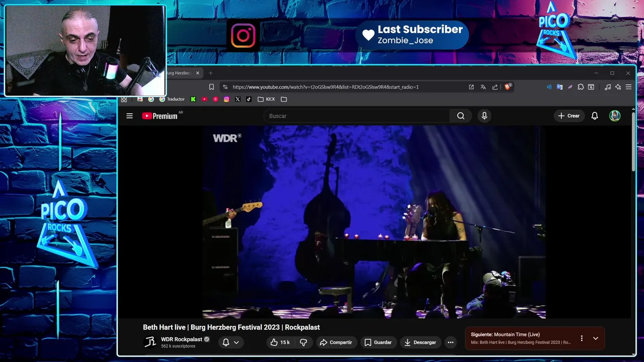Click the Compartir share button
644x362 pixels.
click(336, 342)
